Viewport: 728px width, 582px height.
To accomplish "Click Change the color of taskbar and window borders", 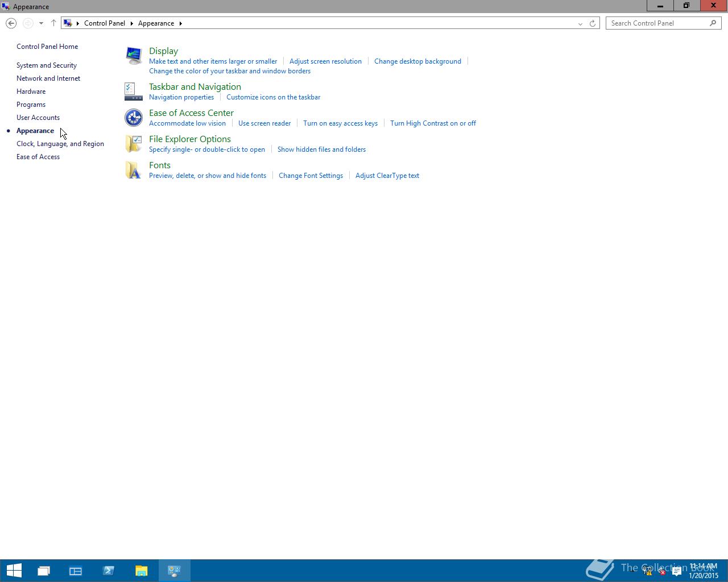I will (230, 71).
